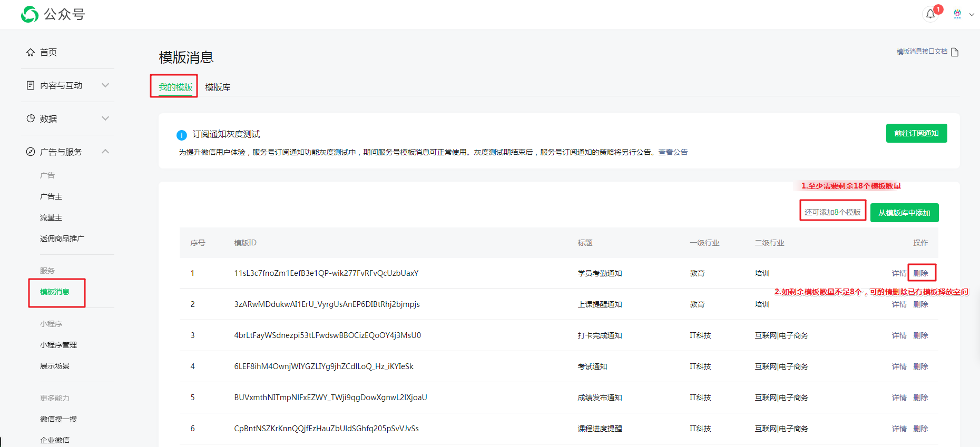
Task: Click the 从模版库中添加 button
Action: (904, 213)
